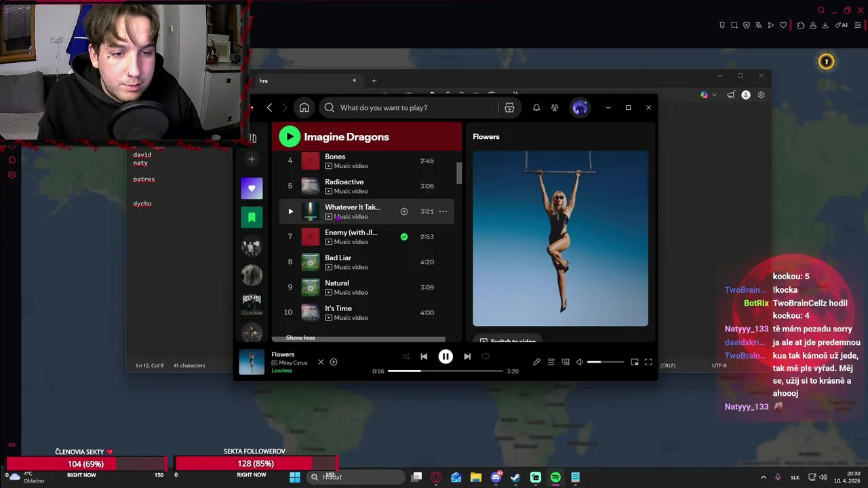The height and width of the screenshot is (488, 868).
Task: Open the Spotify miniplayer
Action: (635, 362)
